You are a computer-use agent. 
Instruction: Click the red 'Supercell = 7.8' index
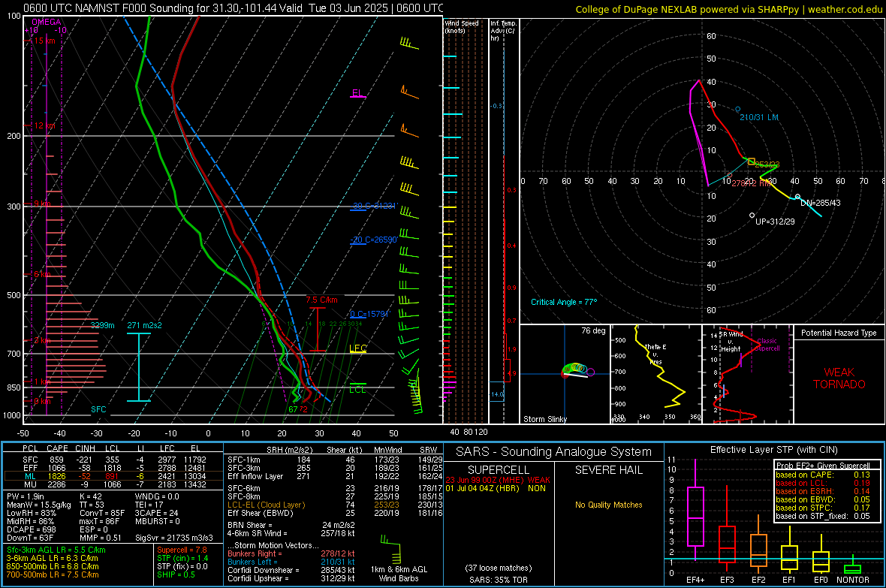coord(182,550)
